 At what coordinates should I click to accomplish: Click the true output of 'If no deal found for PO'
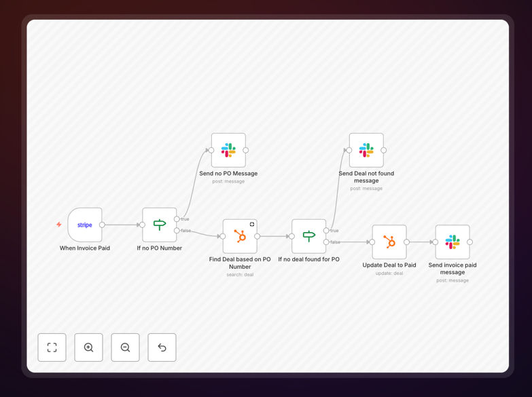(326, 231)
